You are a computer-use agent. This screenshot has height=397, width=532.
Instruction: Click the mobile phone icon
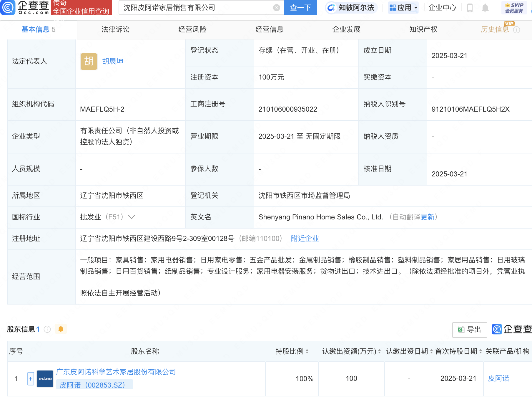pos(470,8)
